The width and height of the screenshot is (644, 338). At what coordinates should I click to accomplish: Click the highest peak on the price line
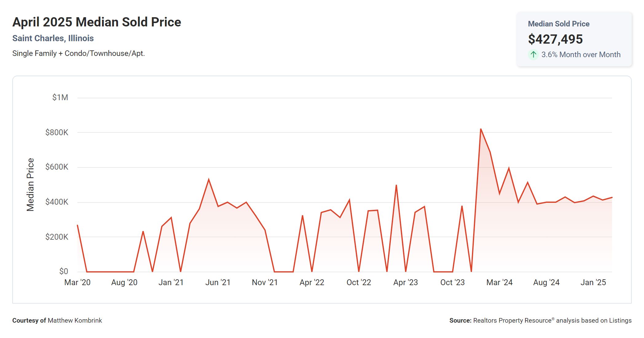[481, 129]
